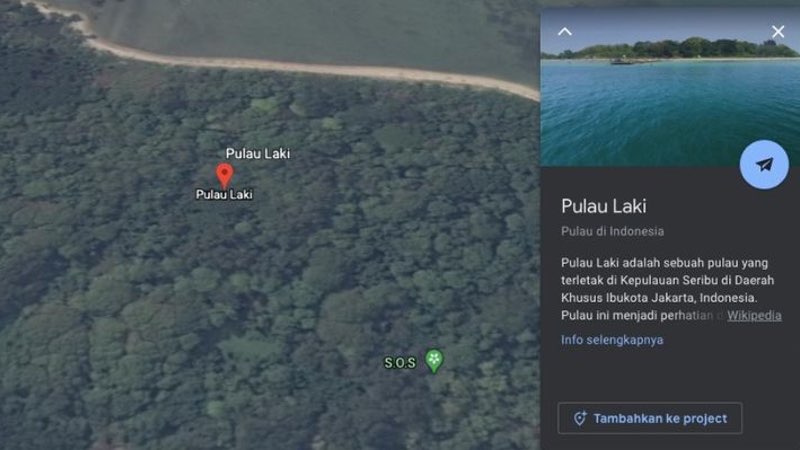Click the white "Pulau Laki" label above the pin
The height and width of the screenshot is (450, 800).
point(258,153)
